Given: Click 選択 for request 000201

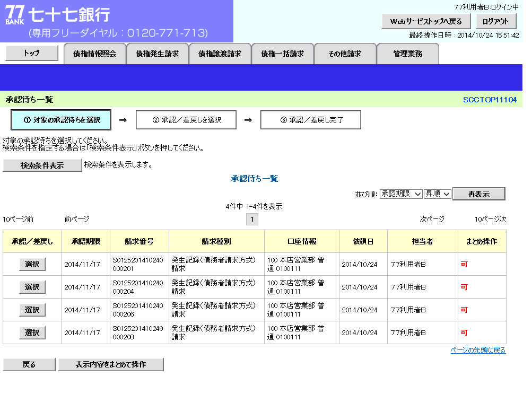Looking at the screenshot, I should coord(32,264).
